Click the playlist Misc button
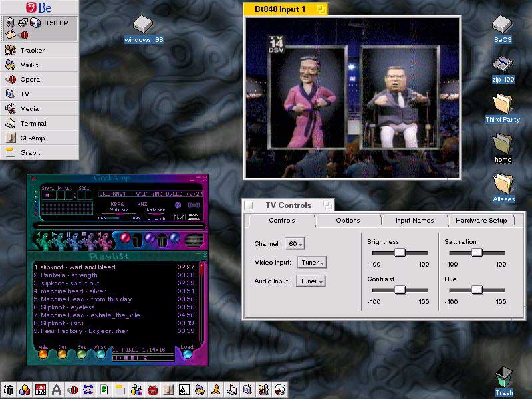The width and height of the screenshot is (532, 399). pyautogui.click(x=100, y=354)
